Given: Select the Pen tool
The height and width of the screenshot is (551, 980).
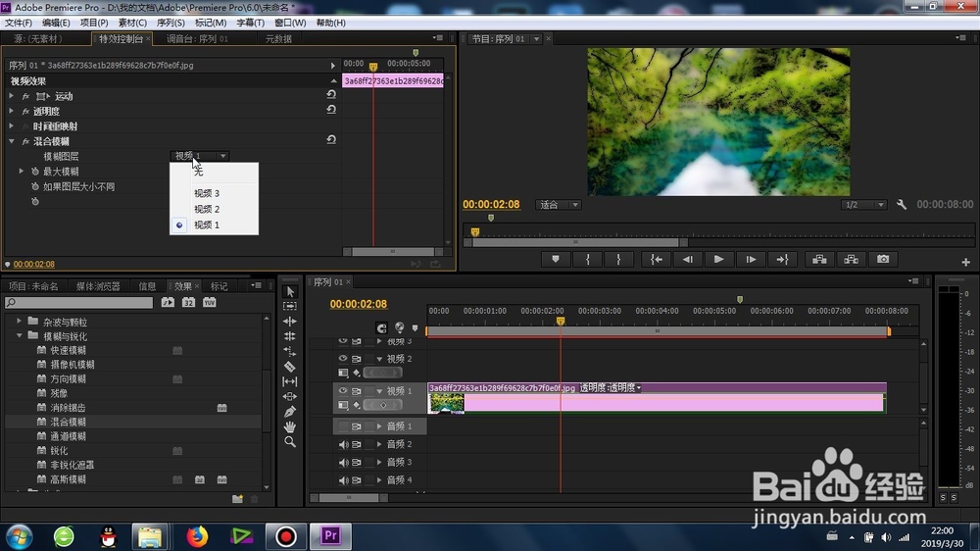Looking at the screenshot, I should 290,412.
